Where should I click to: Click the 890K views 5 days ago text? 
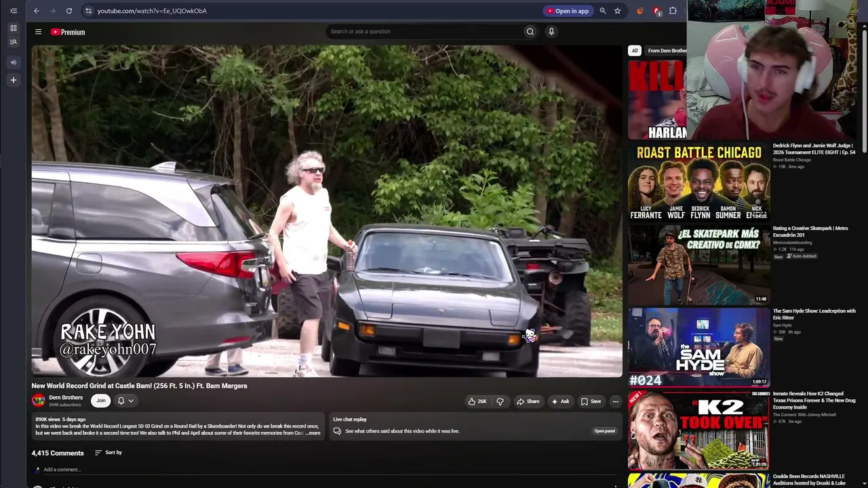(60, 420)
